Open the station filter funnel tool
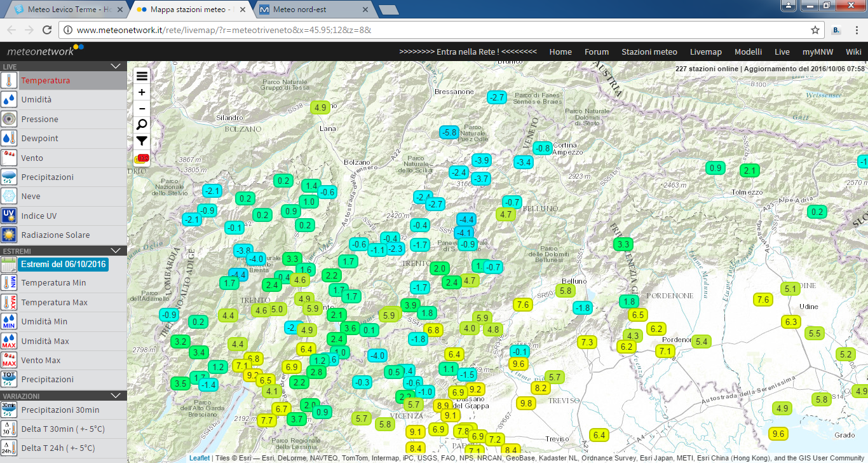This screenshot has height=463, width=868. tap(141, 141)
